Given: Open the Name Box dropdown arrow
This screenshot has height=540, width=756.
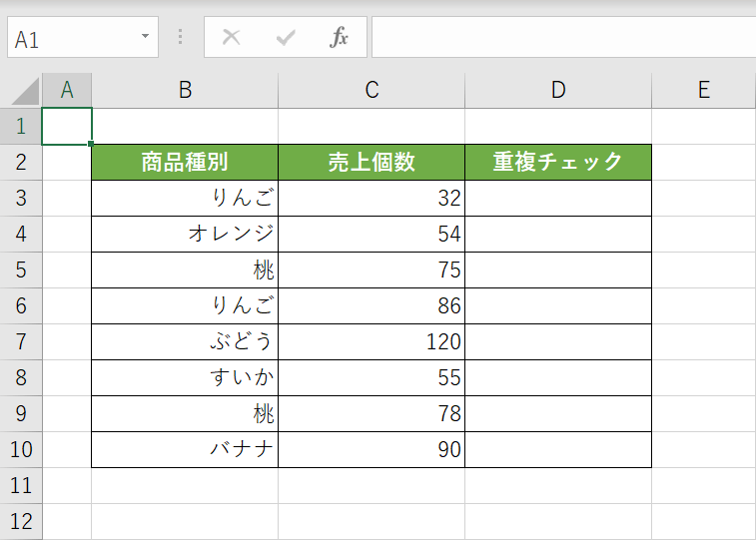Looking at the screenshot, I should 146,37.
